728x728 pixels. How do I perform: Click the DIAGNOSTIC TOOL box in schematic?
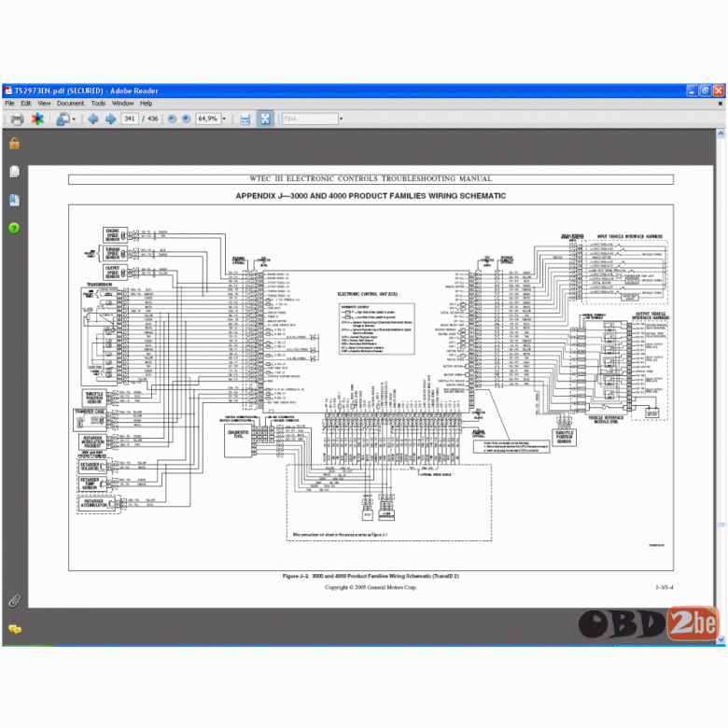coord(238,441)
